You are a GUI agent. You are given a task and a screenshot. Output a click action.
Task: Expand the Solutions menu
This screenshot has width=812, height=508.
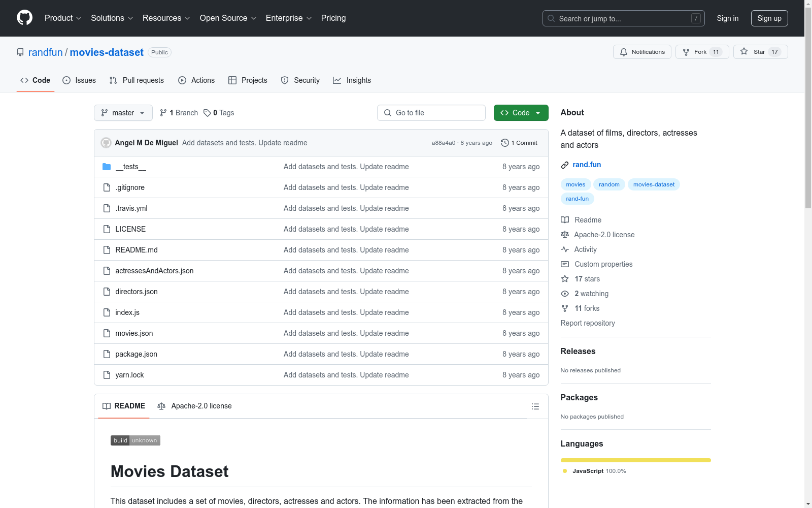point(112,18)
